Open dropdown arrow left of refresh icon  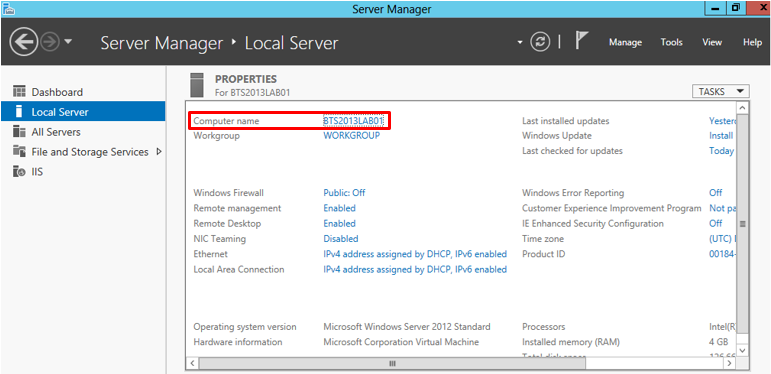520,43
